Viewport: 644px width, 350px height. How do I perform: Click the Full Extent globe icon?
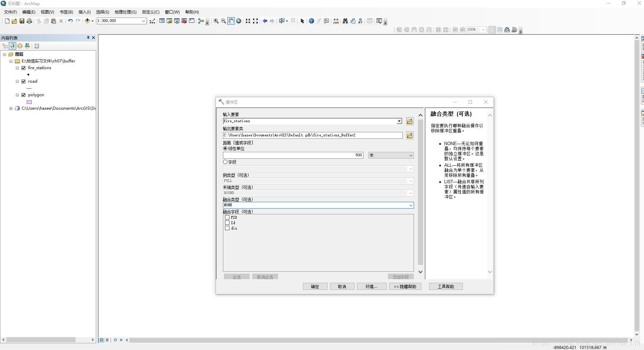239,21
